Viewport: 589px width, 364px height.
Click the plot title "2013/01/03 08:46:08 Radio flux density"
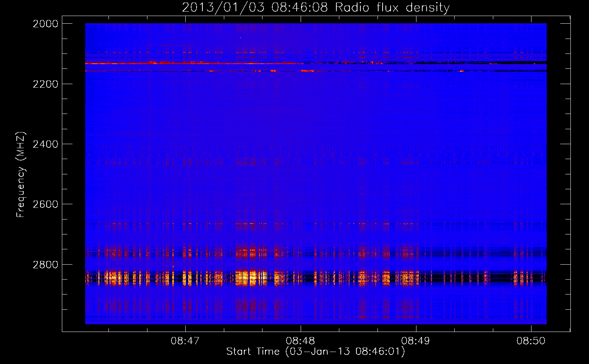316,7
